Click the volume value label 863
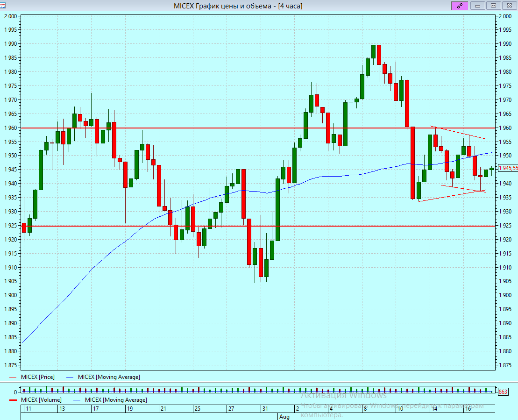Image resolution: width=518 pixels, height=420 pixels. tap(503, 392)
